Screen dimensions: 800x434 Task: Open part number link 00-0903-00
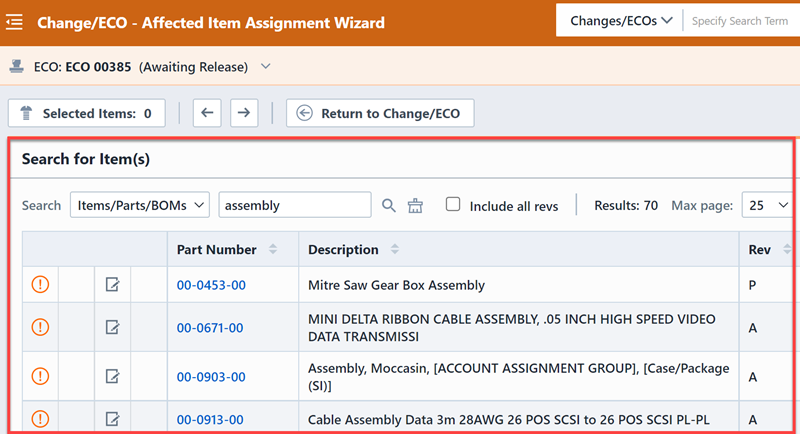[211, 377]
